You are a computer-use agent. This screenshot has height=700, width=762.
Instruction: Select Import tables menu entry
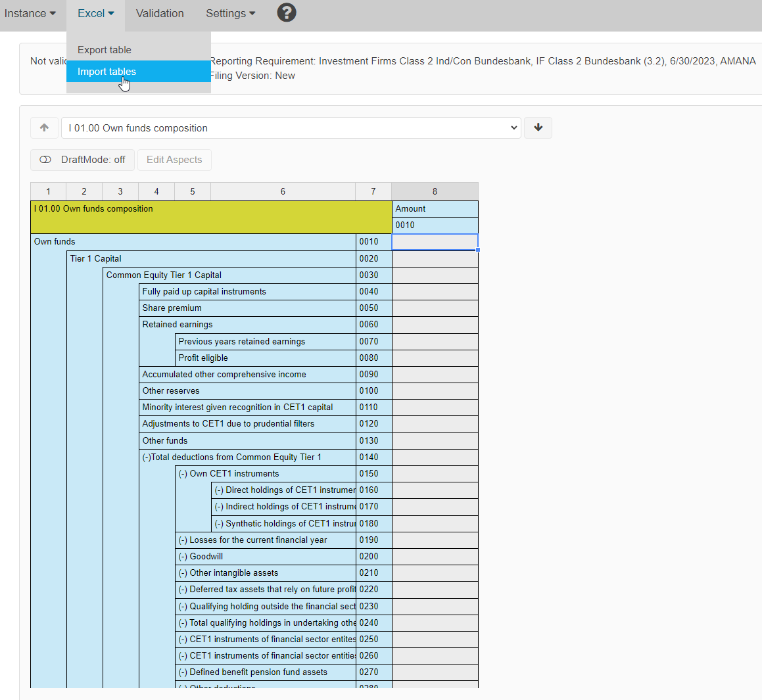(x=107, y=72)
